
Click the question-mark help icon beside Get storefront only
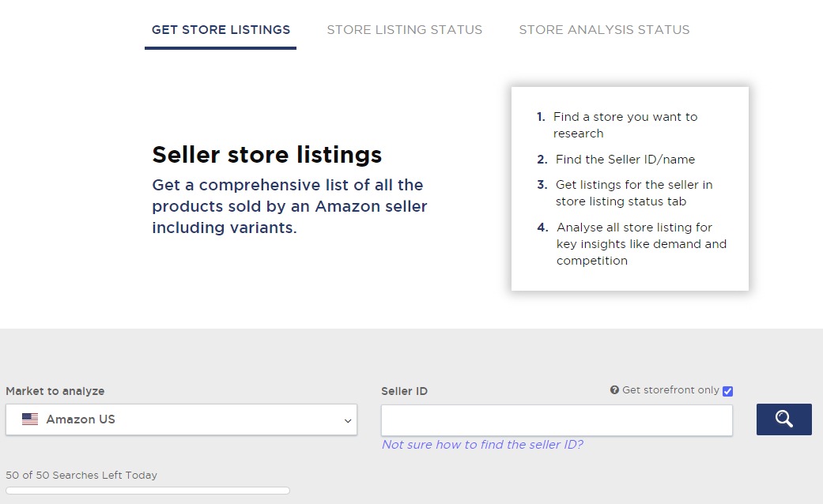pos(614,389)
